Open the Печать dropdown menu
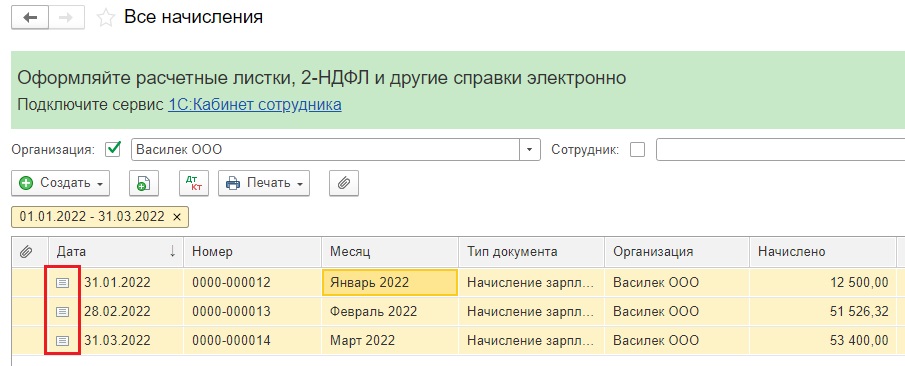The image size is (905, 366). (x=264, y=184)
